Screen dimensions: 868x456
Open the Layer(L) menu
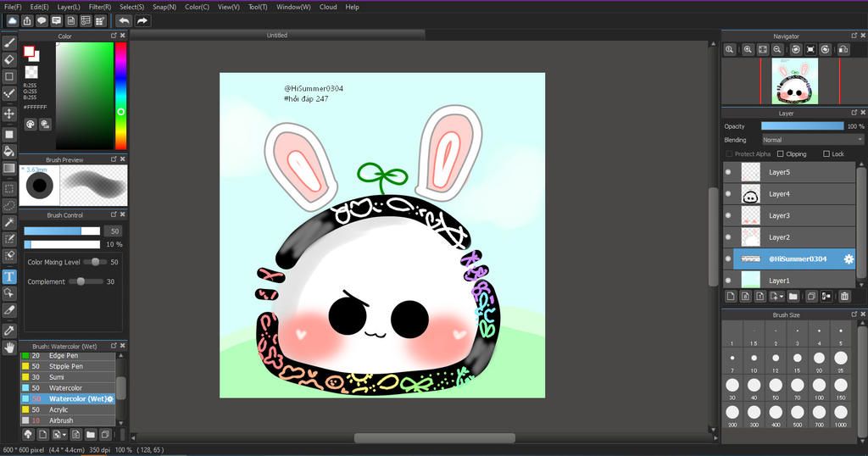(x=69, y=7)
